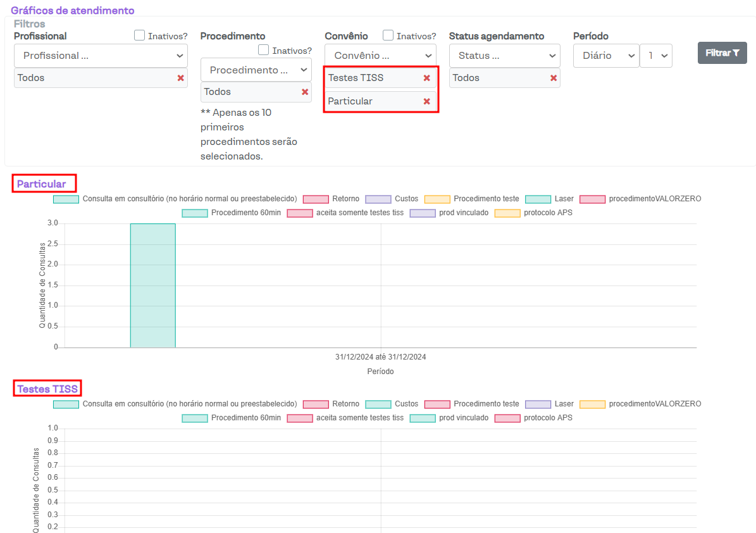Select the Período 'Diário' dropdown
Viewport: 756px width, 533px height.
pyautogui.click(x=606, y=56)
